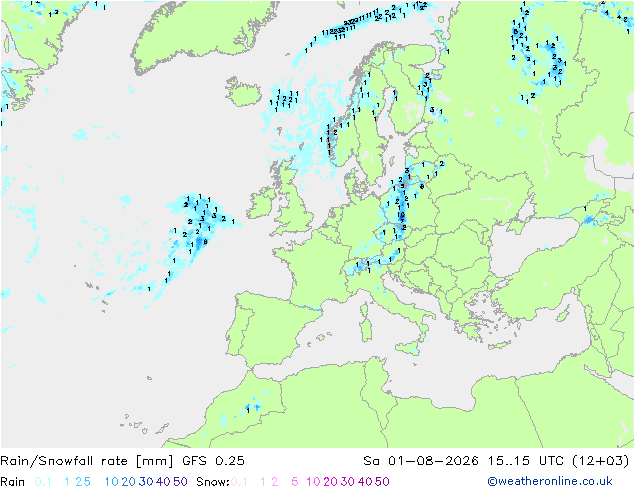Pick the rain legend 10 value
Image resolution: width=634 pixels, height=490 pixels.
pos(112,482)
